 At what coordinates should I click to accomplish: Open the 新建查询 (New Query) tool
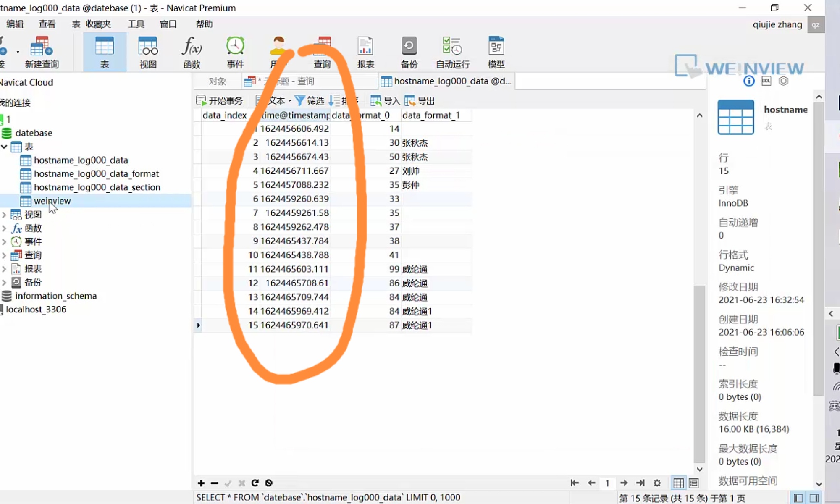pos(41,51)
